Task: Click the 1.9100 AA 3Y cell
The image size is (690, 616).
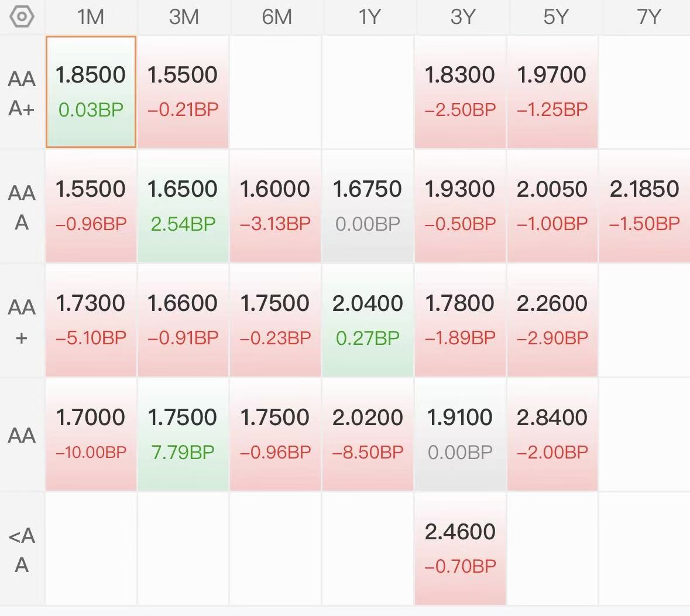Action: 460,434
